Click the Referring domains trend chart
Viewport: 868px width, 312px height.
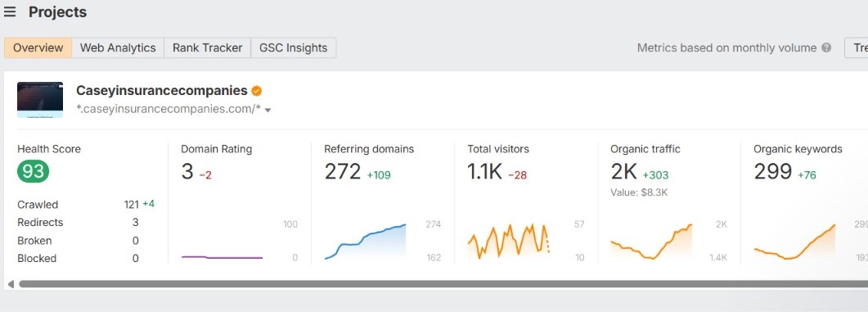pos(366,242)
